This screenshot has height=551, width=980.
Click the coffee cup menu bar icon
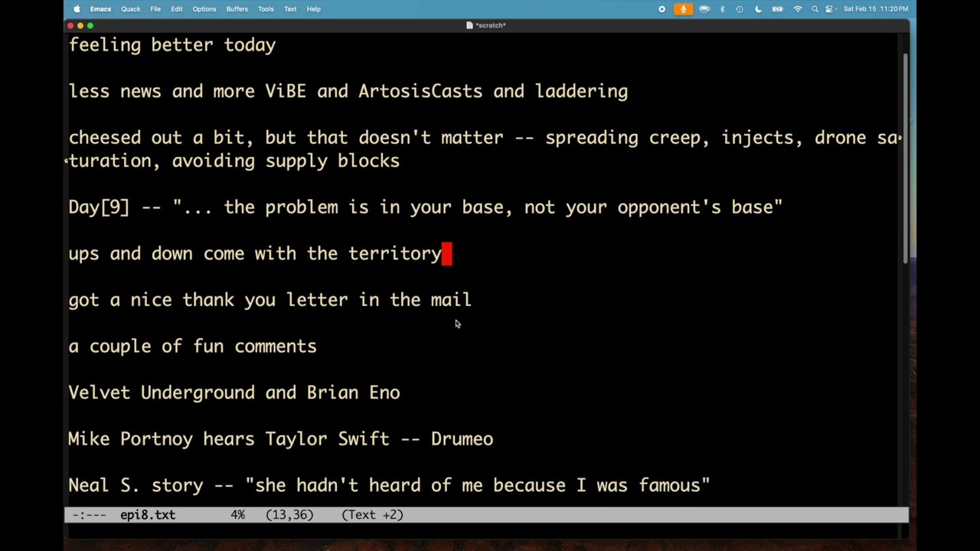coord(704,9)
